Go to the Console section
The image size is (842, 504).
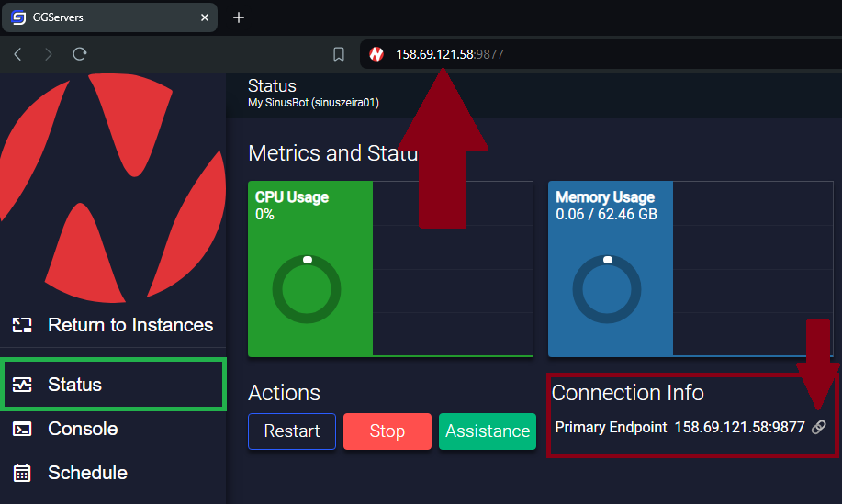[x=83, y=429]
